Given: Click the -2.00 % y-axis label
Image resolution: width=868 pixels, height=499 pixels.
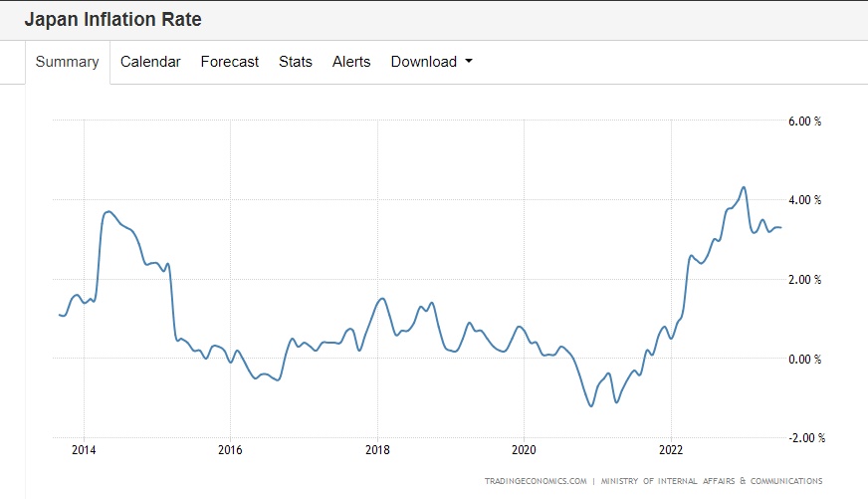Looking at the screenshot, I should tap(804, 437).
